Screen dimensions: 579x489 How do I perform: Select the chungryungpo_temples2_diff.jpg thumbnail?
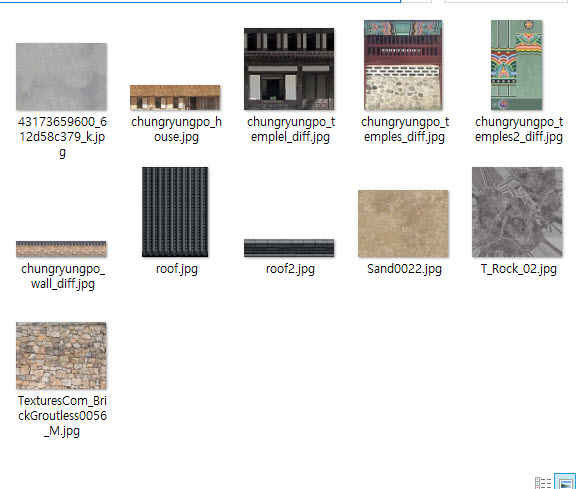click(x=516, y=65)
